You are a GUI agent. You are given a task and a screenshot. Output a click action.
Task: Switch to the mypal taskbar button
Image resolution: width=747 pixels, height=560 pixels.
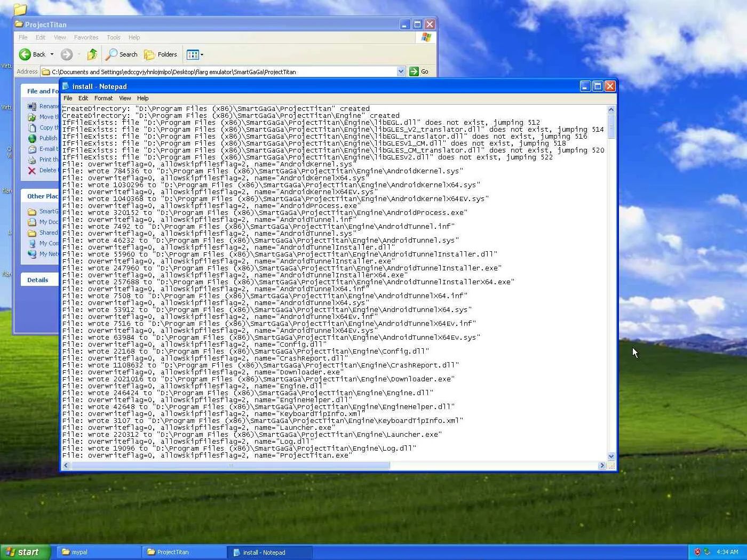point(98,552)
